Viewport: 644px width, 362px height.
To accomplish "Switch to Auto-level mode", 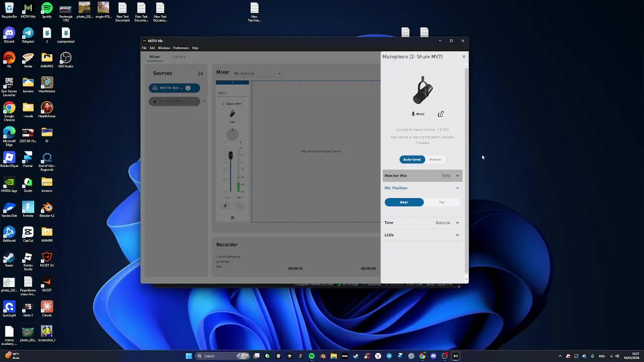I will [x=412, y=159].
